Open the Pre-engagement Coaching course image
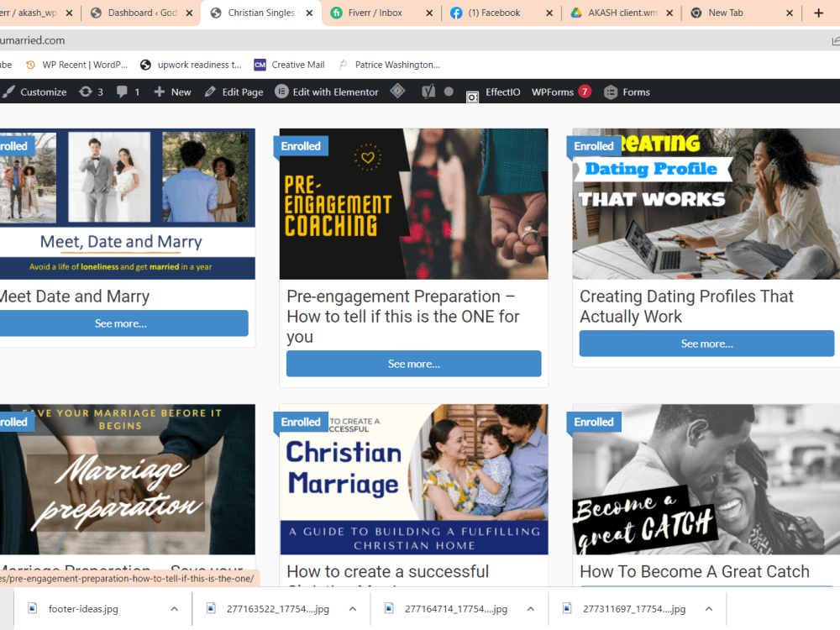Image resolution: width=840 pixels, height=630 pixels. [x=413, y=203]
